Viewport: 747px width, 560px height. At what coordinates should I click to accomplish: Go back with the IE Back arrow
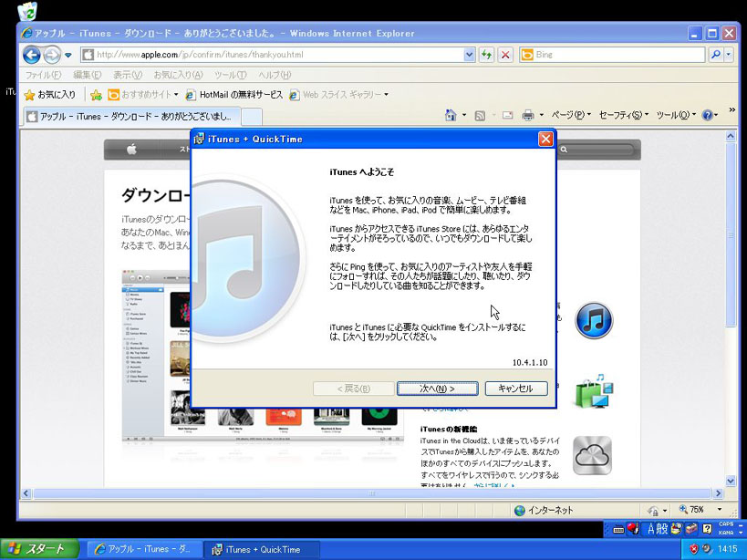point(31,55)
